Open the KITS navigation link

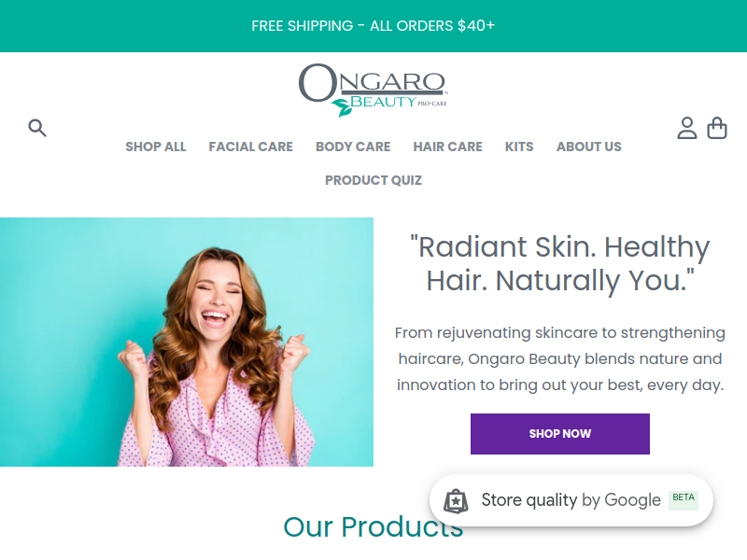(x=519, y=147)
